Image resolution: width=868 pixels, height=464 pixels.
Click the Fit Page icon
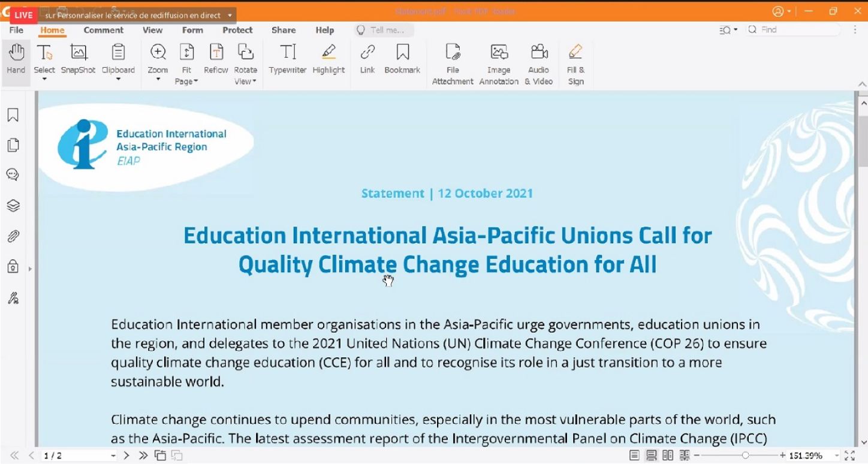(x=187, y=53)
